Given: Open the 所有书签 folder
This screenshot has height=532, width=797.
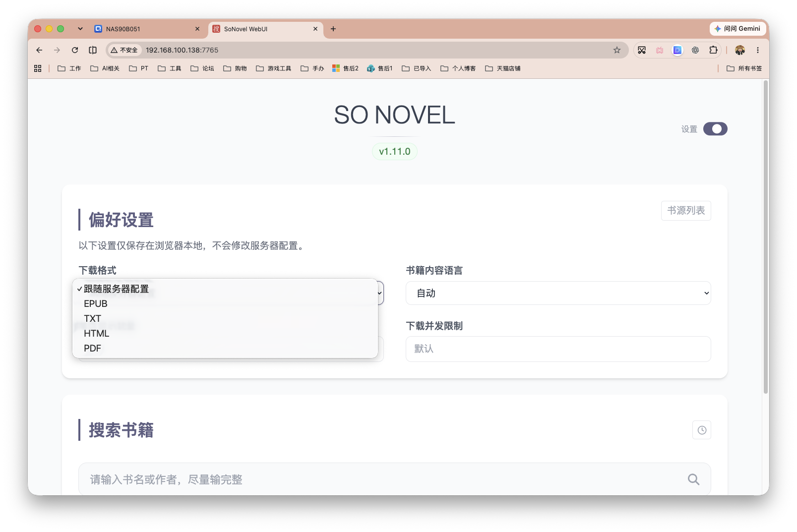Looking at the screenshot, I should coord(744,68).
